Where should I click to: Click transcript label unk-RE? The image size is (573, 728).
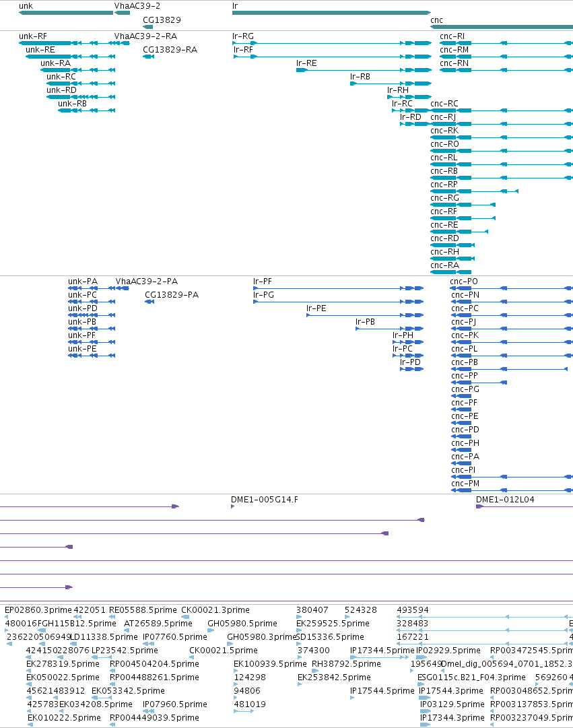[40, 50]
